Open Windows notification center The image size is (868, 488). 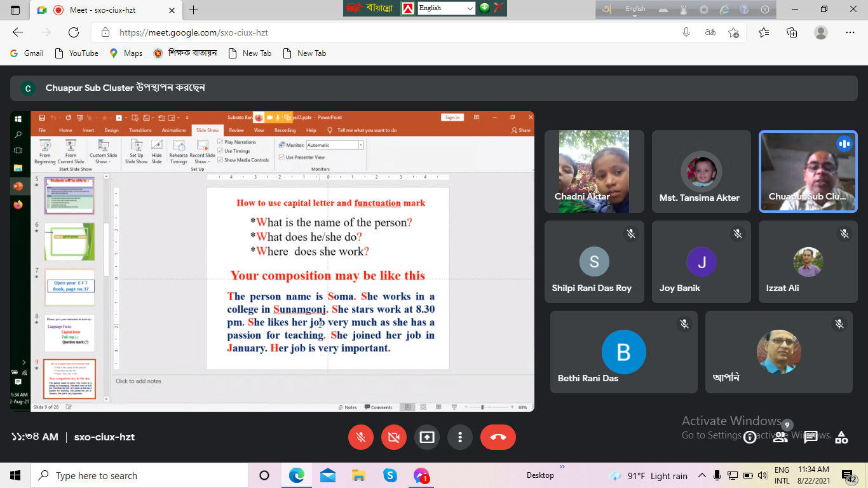[x=849, y=476]
